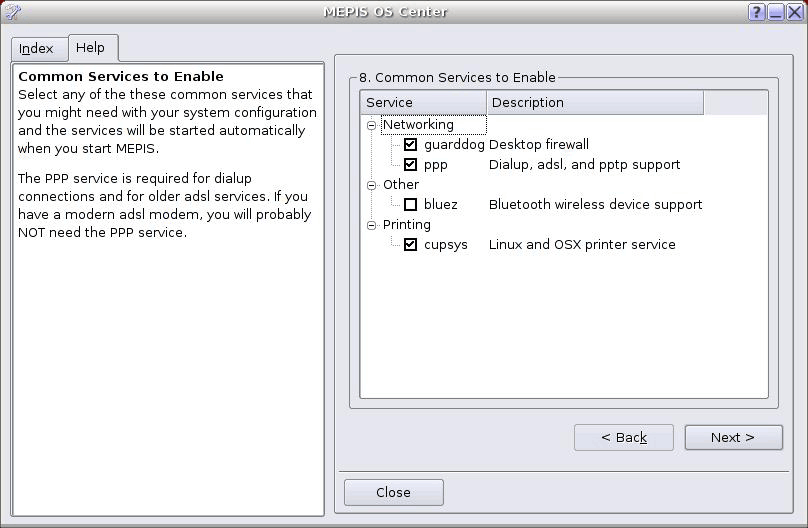
Task: Select the Help tab
Action: (93, 48)
